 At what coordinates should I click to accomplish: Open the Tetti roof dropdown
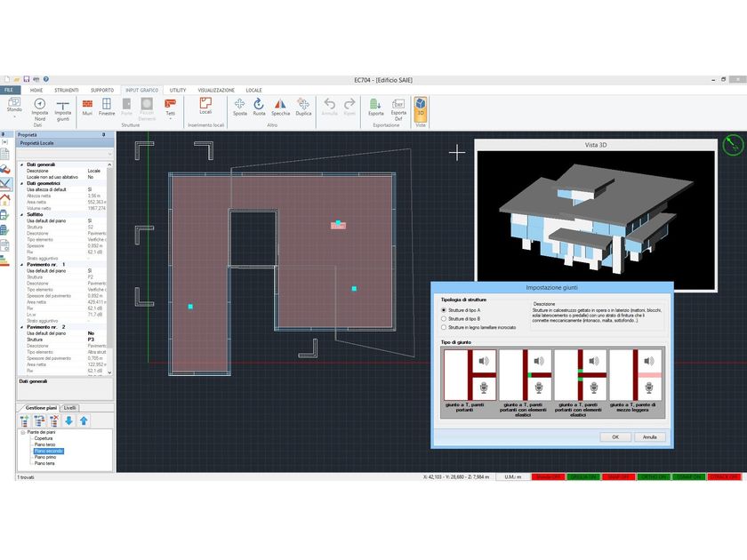pos(170,108)
